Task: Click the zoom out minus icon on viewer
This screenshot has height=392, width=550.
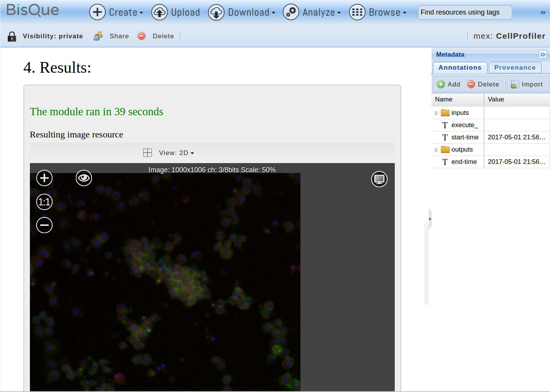Action: tap(44, 225)
